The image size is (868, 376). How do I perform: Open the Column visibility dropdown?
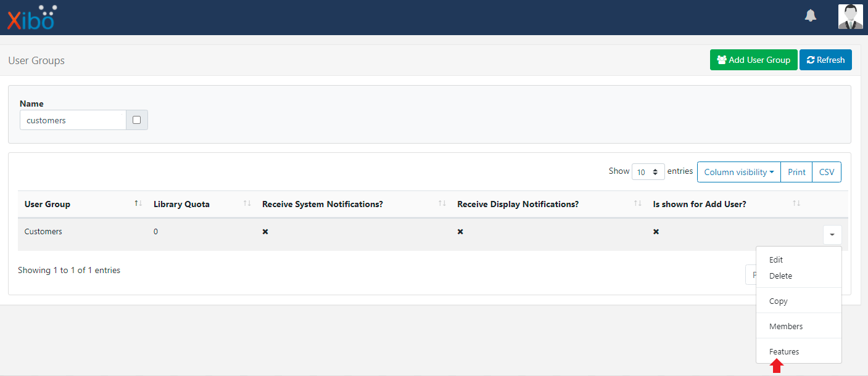738,172
